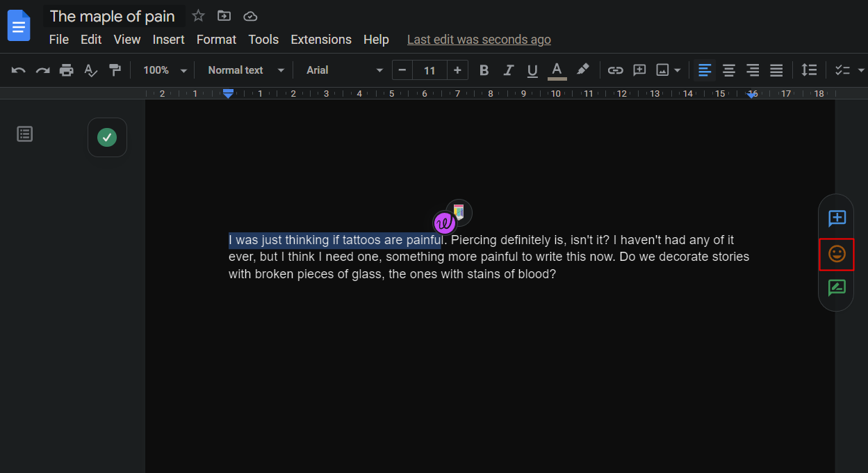This screenshot has height=473, width=868.
Task: Open the File menu
Action: 59,40
